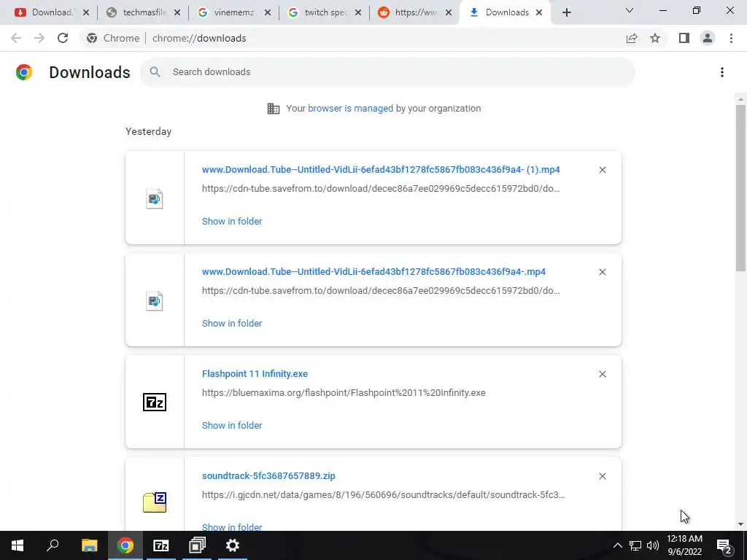Show the second VidLii -.mp4 in folder
The height and width of the screenshot is (560, 747).
(x=232, y=323)
